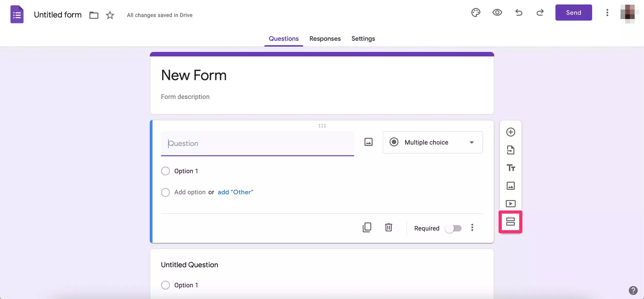Add image from the side toolbar
The width and height of the screenshot is (644, 299).
[511, 186]
